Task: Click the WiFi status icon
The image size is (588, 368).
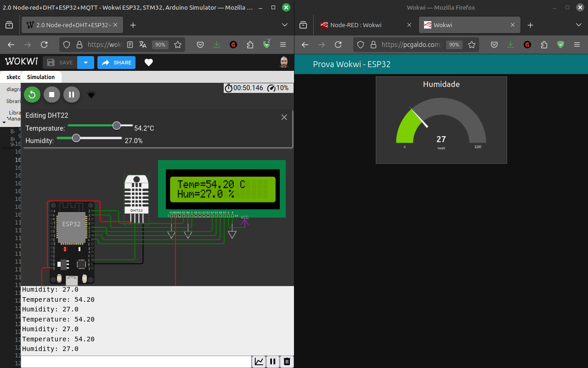Action: point(91,95)
